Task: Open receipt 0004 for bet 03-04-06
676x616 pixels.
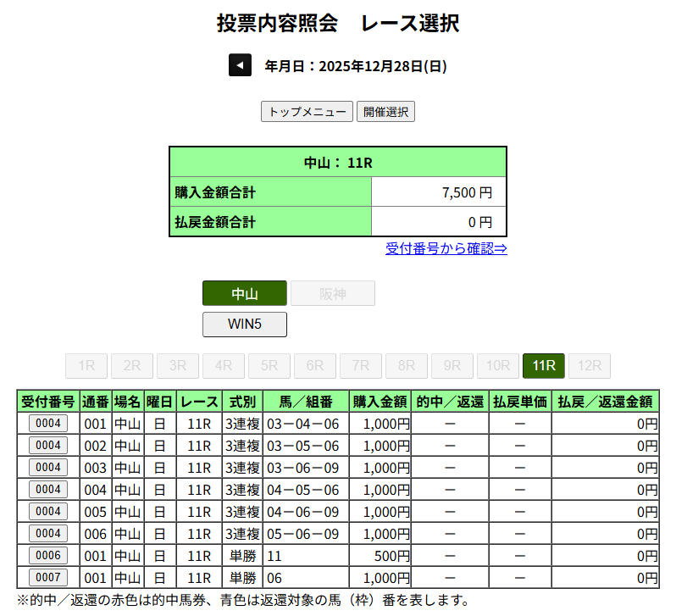Action: [48, 423]
